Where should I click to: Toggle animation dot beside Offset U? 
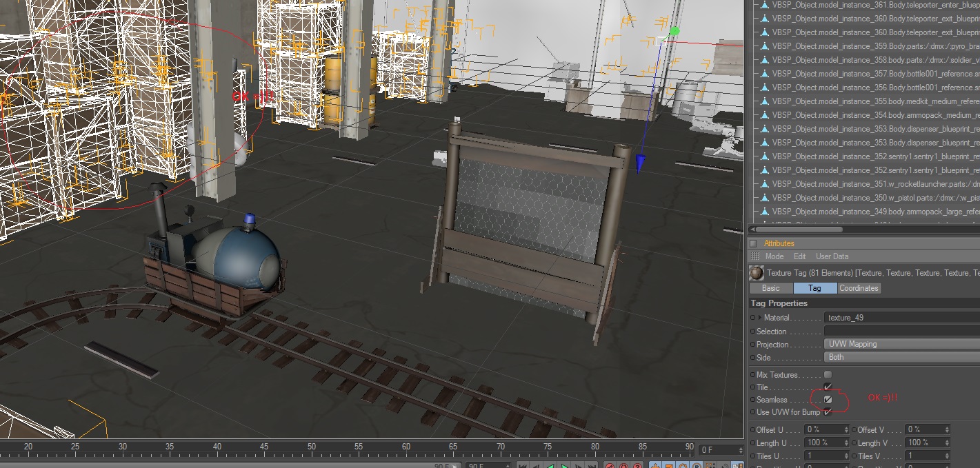click(753, 430)
